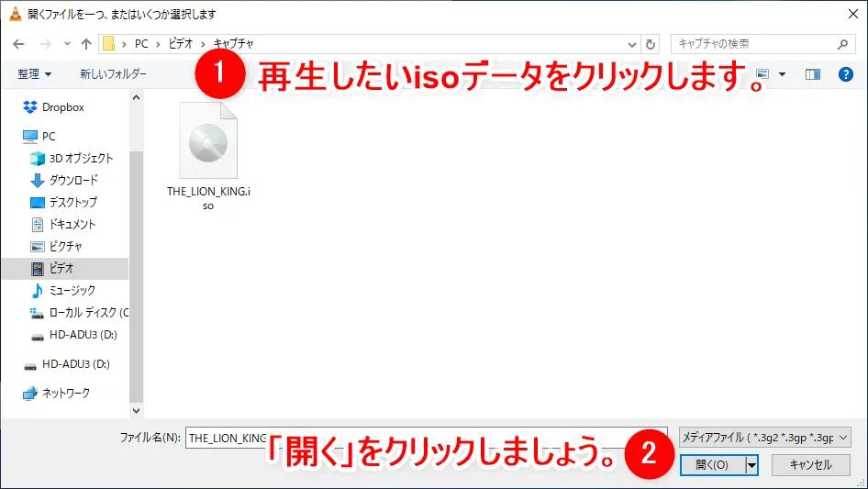
Task: Click navigation pane scroll down arrow
Action: tap(136, 411)
